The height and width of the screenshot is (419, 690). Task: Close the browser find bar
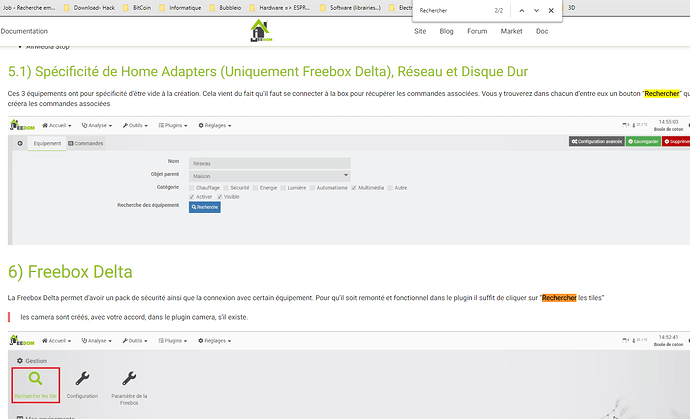tap(551, 11)
